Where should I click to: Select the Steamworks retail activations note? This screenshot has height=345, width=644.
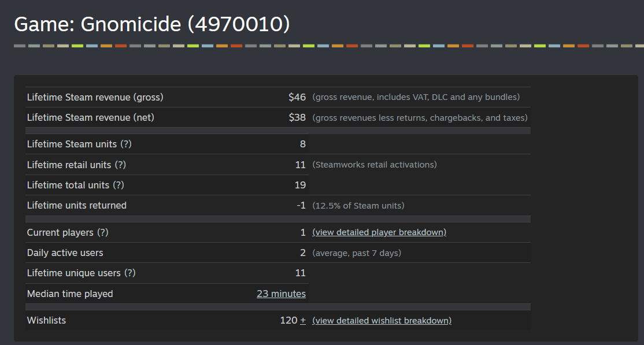click(x=375, y=165)
